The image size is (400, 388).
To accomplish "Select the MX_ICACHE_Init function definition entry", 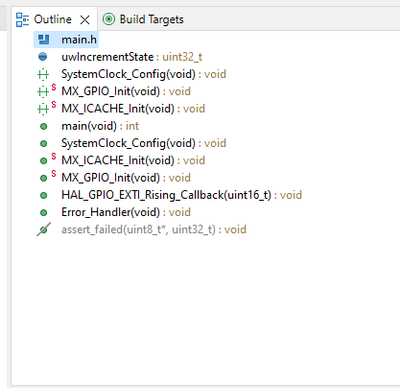I will tap(133, 160).
